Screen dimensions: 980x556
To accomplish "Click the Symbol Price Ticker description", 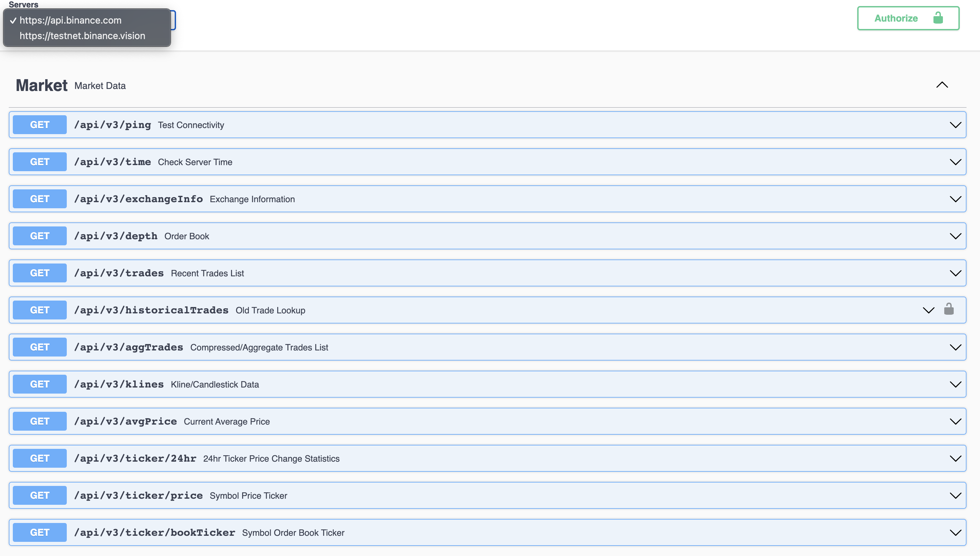I will (248, 496).
